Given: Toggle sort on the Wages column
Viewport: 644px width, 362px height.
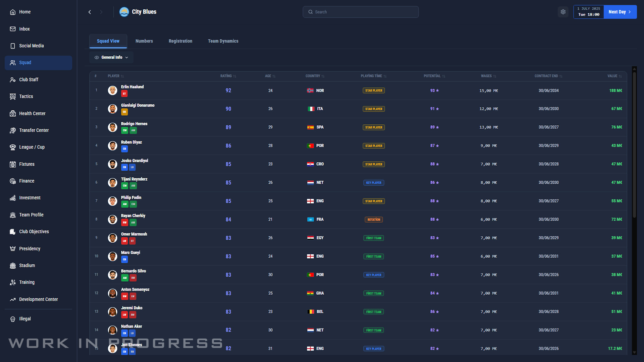Looking at the screenshot, I should point(496,76).
